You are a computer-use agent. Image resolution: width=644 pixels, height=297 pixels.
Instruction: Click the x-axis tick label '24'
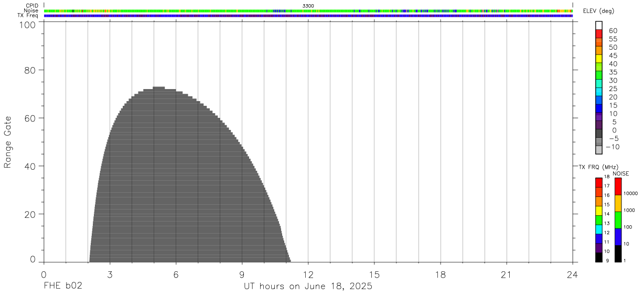click(573, 274)
